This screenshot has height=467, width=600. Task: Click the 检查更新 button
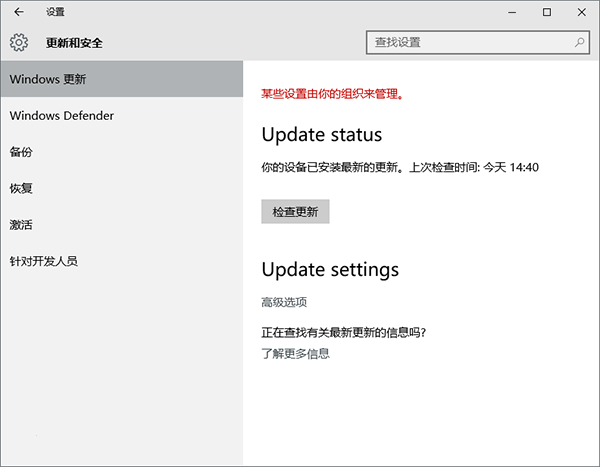coord(295,211)
